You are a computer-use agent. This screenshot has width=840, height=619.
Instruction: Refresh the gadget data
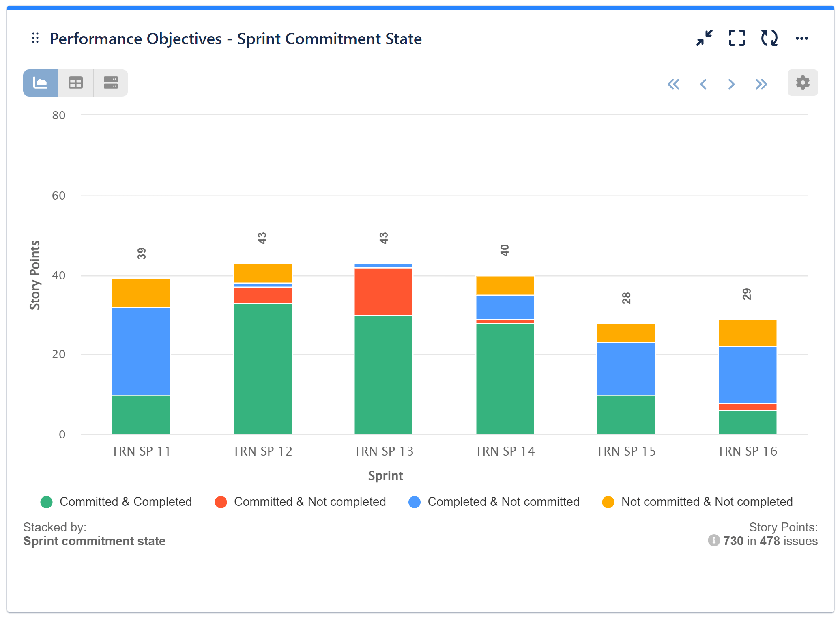pyautogui.click(x=769, y=38)
